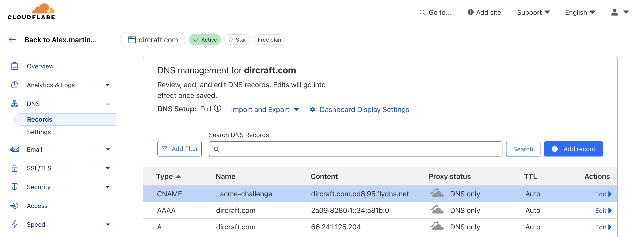Click the Access login arrow icon

coord(15,205)
